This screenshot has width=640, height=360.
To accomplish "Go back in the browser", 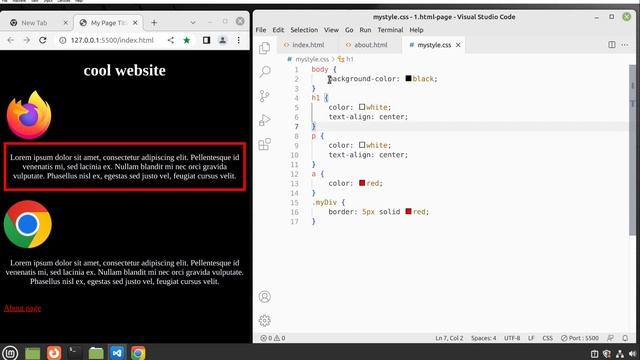I will [11, 40].
